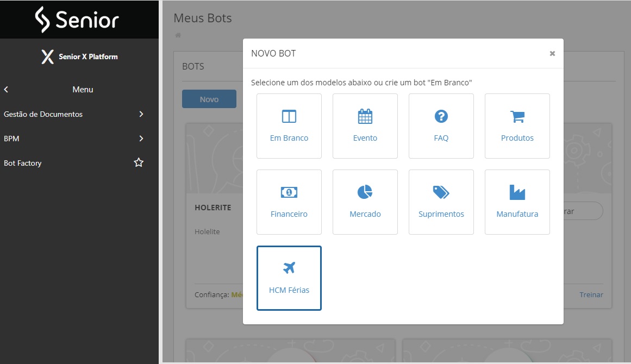The width and height of the screenshot is (631, 364).
Task: Click the Suprimentos tags icon
Action: [x=441, y=192]
